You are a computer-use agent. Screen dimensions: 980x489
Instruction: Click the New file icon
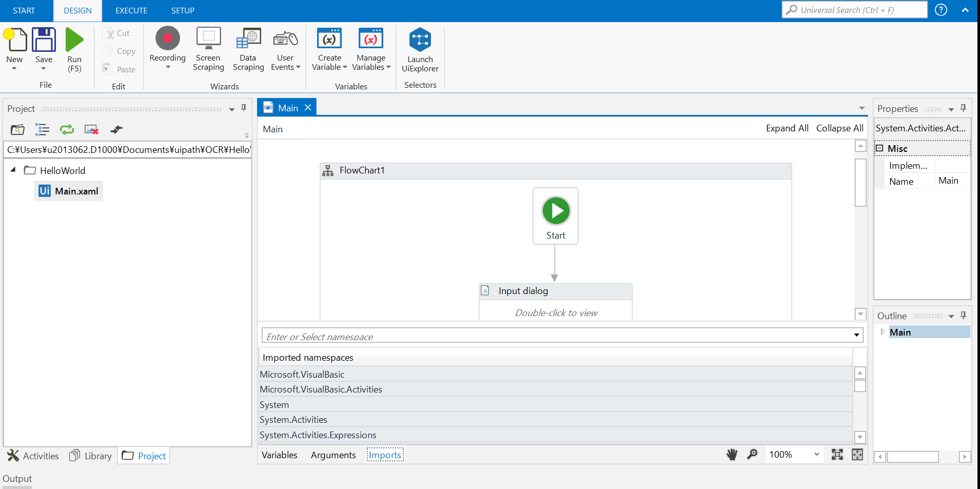coord(15,40)
